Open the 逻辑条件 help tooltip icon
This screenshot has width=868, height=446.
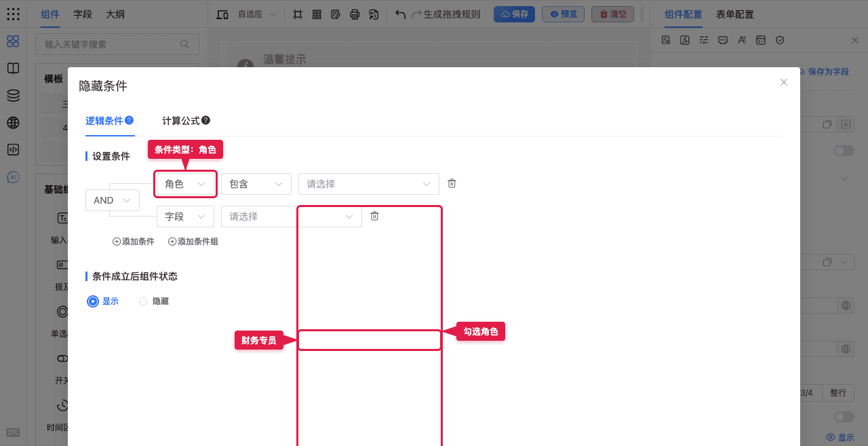[x=129, y=120]
